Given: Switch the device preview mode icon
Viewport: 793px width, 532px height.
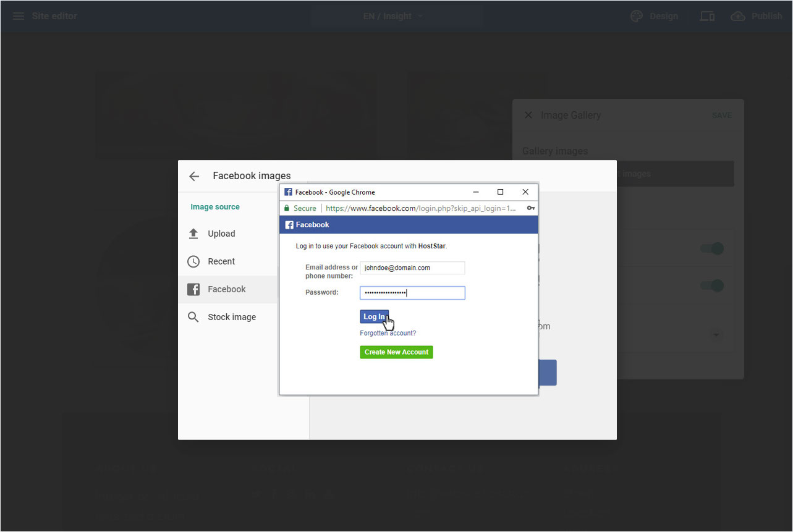Looking at the screenshot, I should point(707,16).
